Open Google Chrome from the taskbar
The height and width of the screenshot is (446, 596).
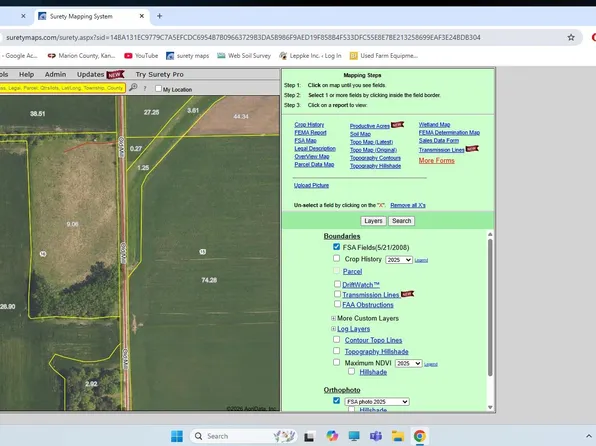pyautogui.click(x=420, y=436)
